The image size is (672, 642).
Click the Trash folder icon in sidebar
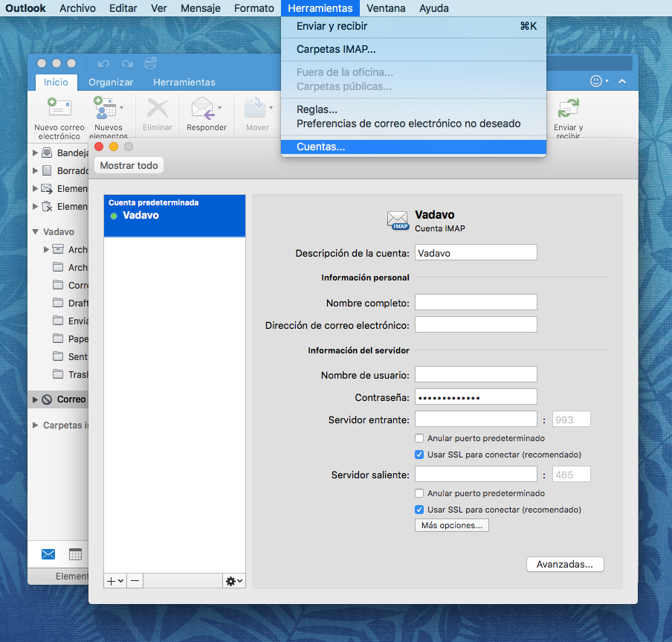click(58, 374)
